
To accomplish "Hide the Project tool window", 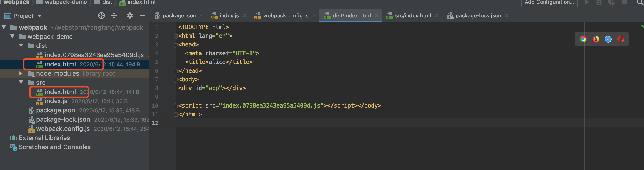I will [x=143, y=15].
